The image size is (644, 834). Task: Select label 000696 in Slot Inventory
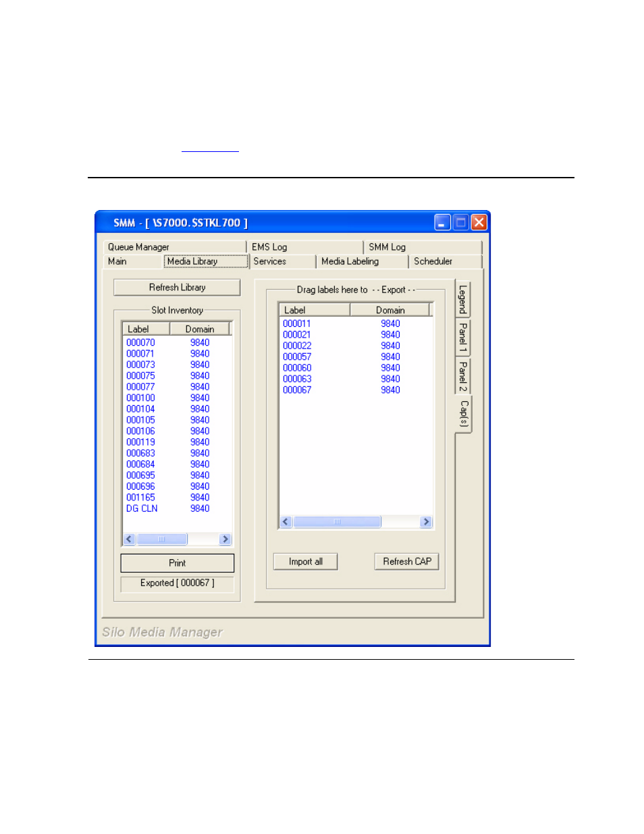click(140, 487)
